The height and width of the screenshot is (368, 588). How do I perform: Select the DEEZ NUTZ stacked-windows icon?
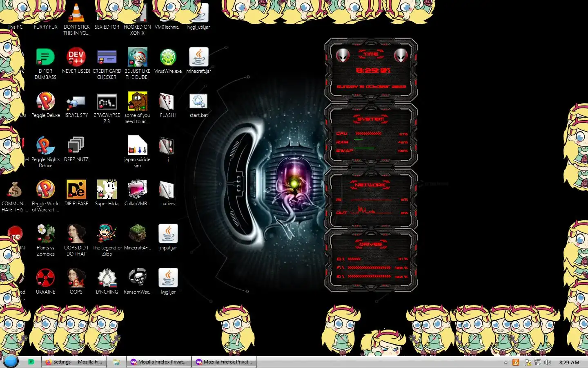tap(76, 149)
